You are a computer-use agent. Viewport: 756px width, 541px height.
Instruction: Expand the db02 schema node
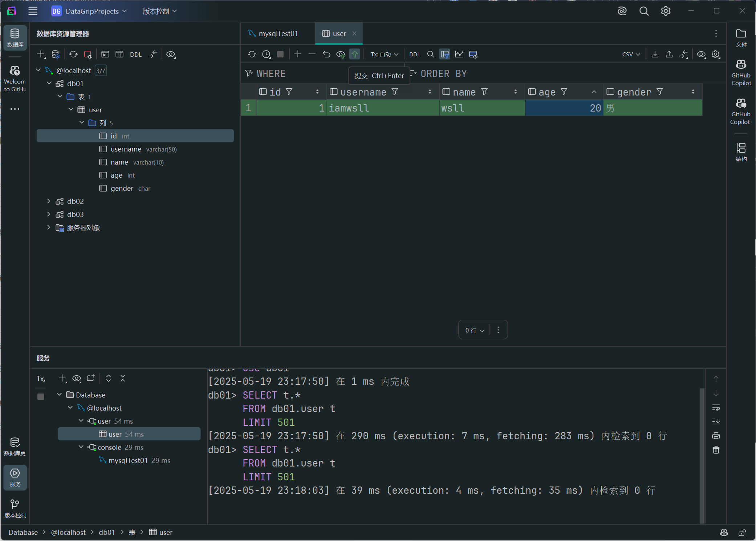49,201
